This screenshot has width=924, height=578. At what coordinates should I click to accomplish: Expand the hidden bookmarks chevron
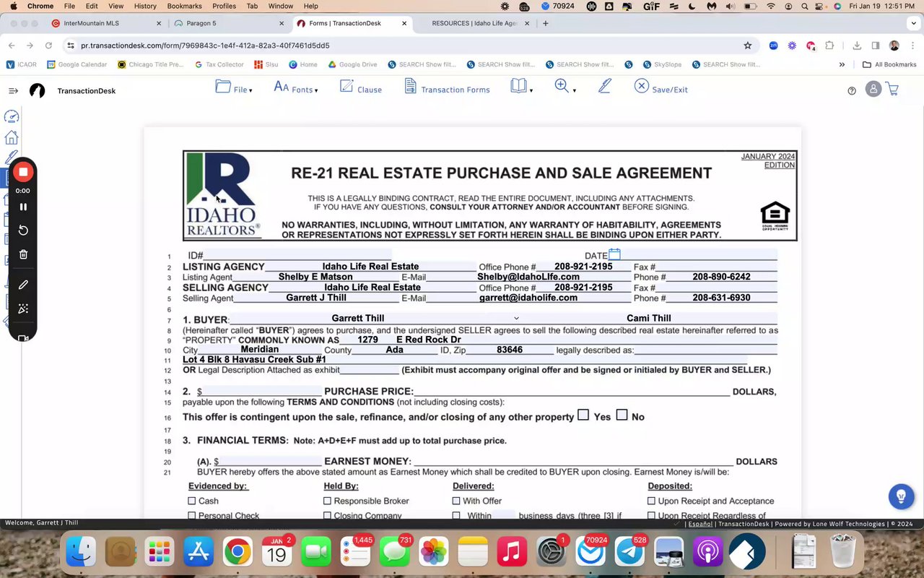842,64
